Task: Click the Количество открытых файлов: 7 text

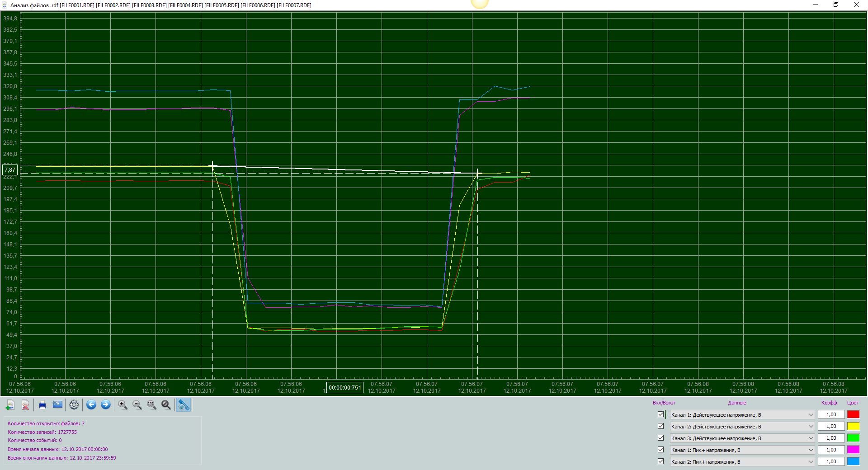Action: coord(46,423)
